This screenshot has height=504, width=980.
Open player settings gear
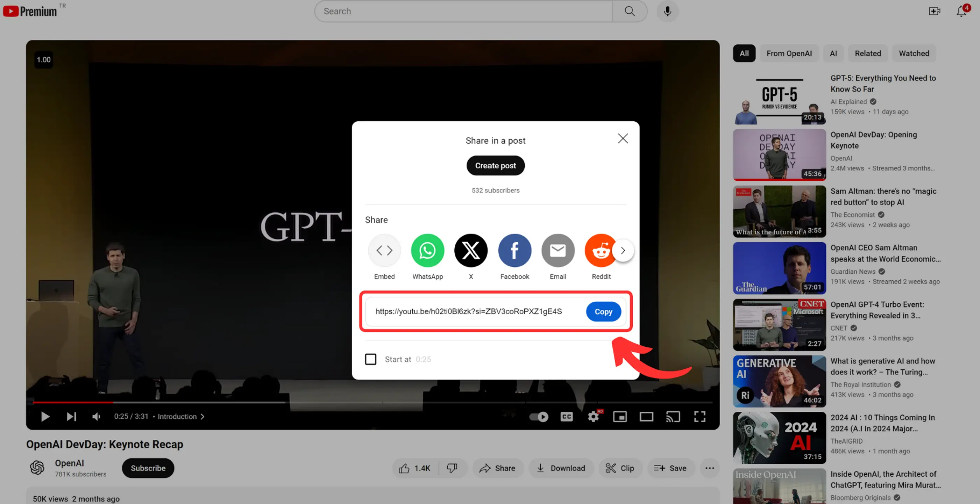coord(593,417)
